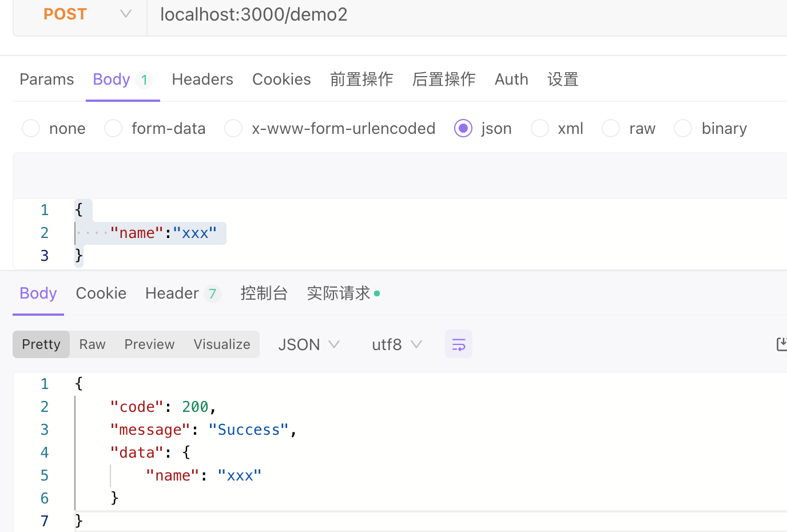The width and height of the screenshot is (787, 532).
Task: Select the form-data radio option
Action: point(113,128)
